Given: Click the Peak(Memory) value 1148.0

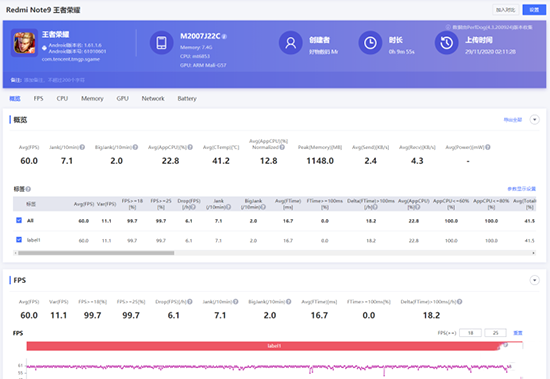Looking at the screenshot, I should (320, 161).
